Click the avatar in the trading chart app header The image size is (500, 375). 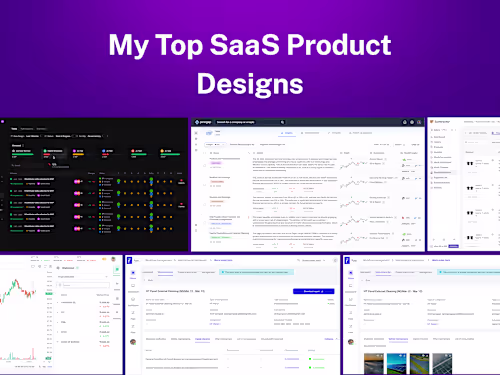pyautogui.click(x=113, y=259)
